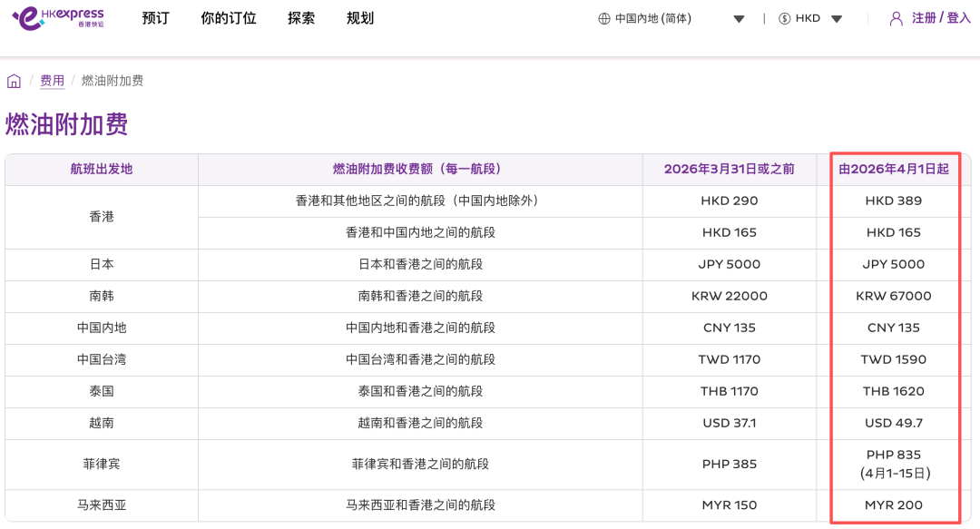Select the 泰国 departure cell
The width and height of the screenshot is (980, 529).
(102, 391)
